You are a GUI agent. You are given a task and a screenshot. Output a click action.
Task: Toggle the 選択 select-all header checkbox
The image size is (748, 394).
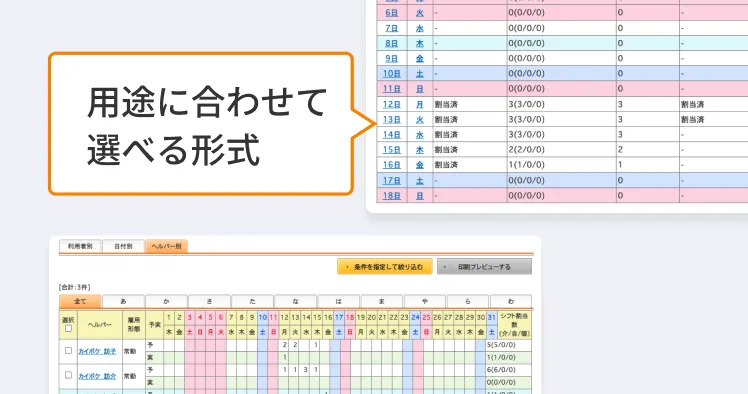[68, 328]
